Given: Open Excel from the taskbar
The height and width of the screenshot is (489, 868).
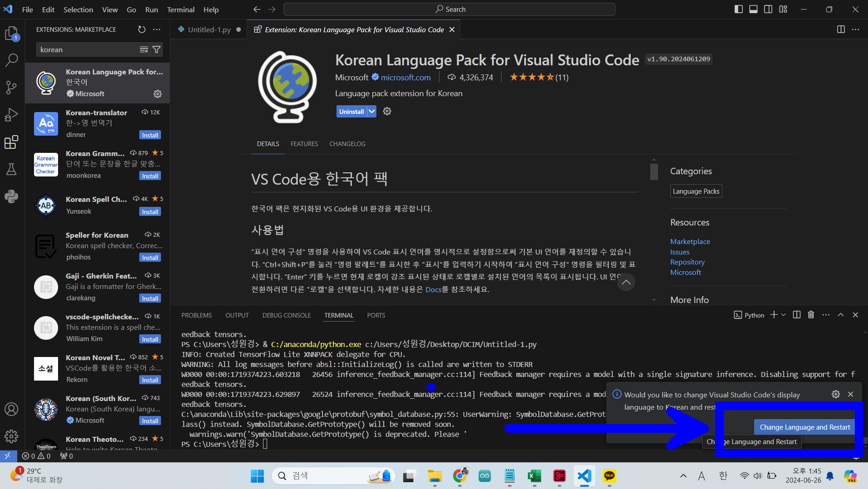Looking at the screenshot, I should [534, 476].
